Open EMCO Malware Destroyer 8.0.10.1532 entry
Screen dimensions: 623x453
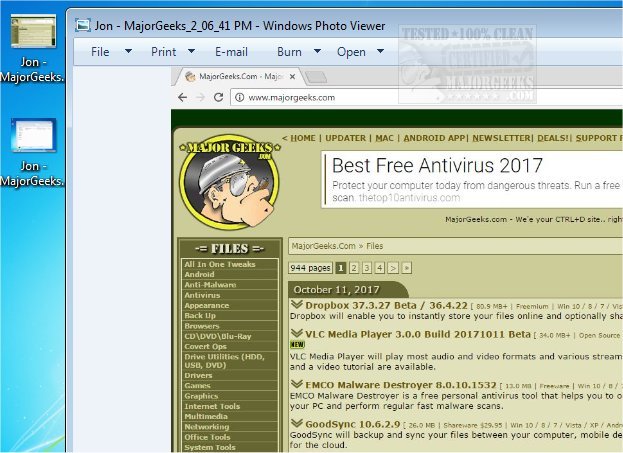[401, 385]
